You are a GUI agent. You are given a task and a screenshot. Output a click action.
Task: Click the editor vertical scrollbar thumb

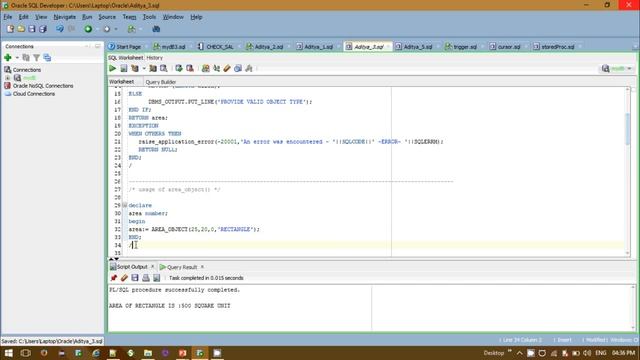[x=628, y=129]
